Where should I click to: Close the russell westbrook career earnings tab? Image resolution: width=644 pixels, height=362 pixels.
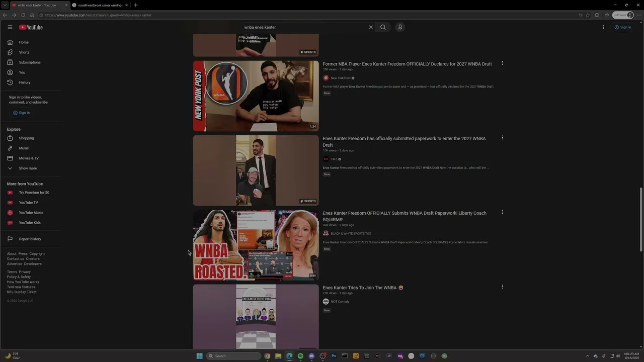[x=127, y=5]
